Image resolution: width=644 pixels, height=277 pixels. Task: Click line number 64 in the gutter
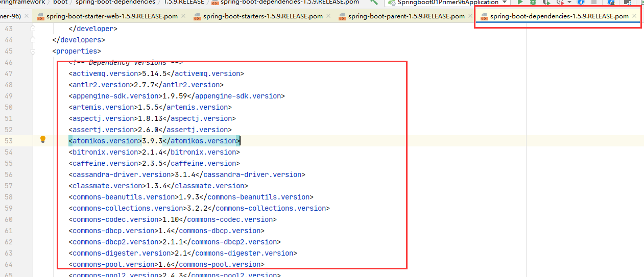(8, 264)
